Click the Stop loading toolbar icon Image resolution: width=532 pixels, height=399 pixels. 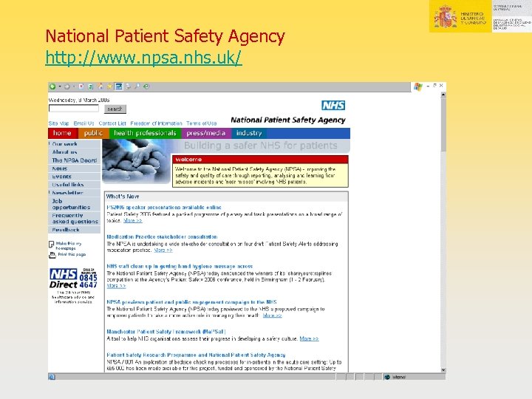point(81,86)
